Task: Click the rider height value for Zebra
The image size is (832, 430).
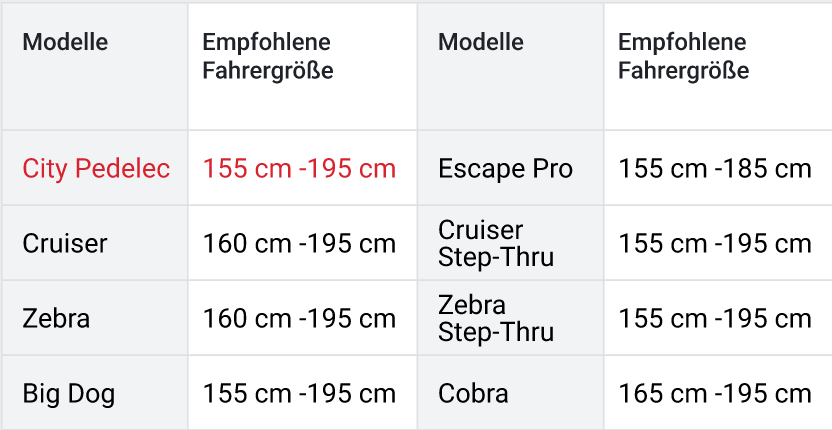Action: tap(299, 318)
